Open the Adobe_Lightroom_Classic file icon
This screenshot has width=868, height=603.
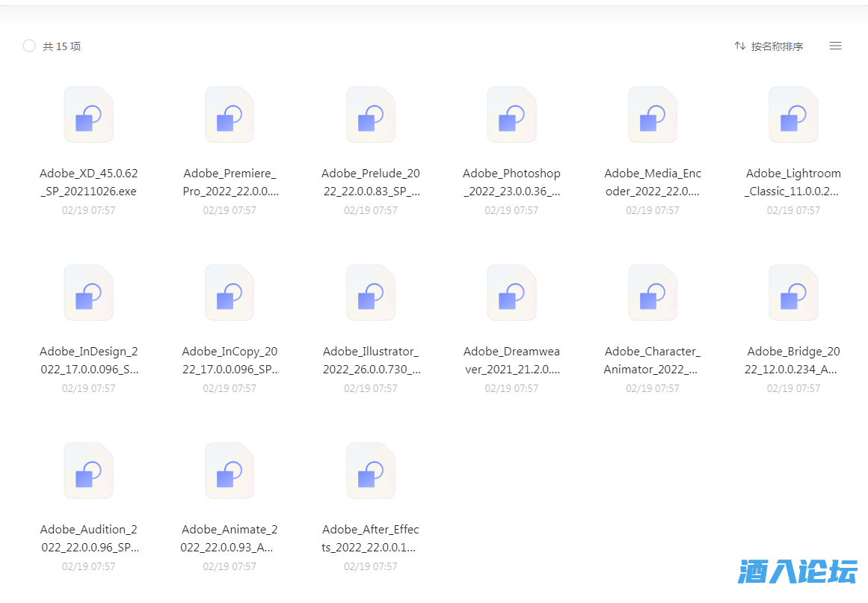(793, 114)
